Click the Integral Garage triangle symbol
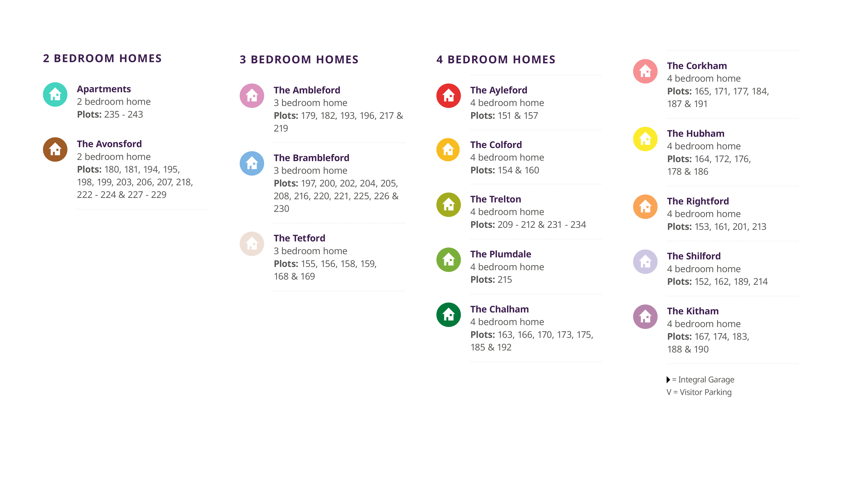The image size is (841, 504). (x=668, y=380)
